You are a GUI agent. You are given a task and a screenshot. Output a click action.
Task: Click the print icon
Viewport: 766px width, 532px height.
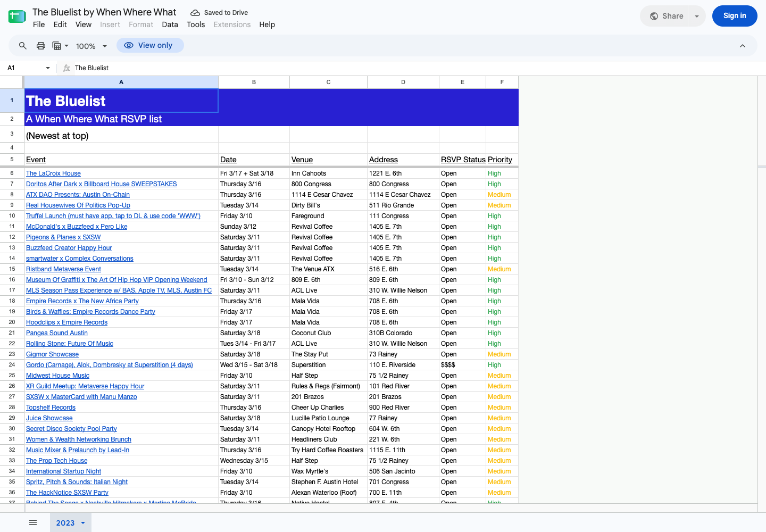(x=41, y=46)
